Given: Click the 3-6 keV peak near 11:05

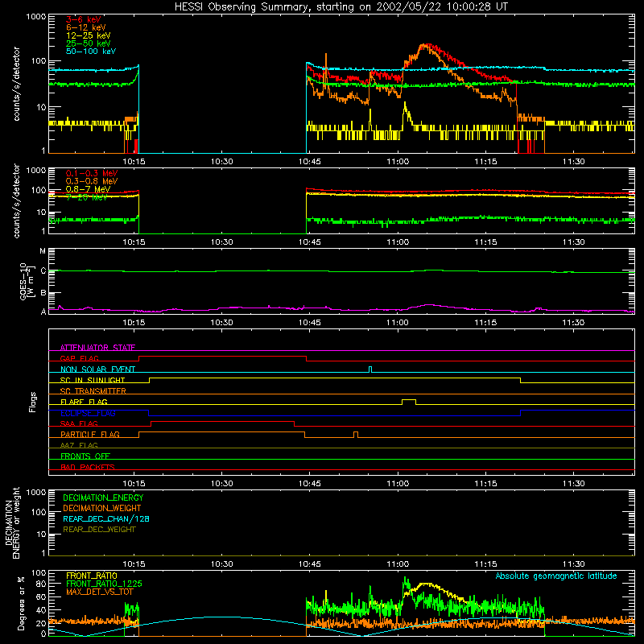Looking at the screenshot, I should tap(427, 45).
